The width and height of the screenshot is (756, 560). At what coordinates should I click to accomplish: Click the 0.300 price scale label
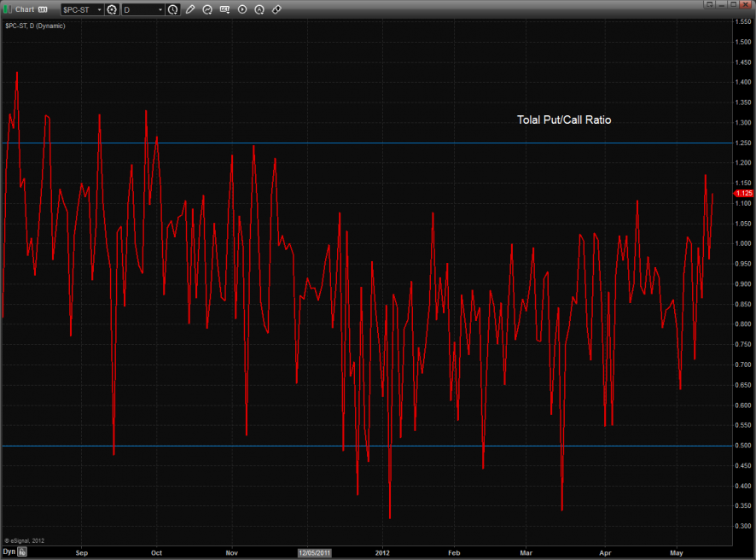[x=743, y=526]
